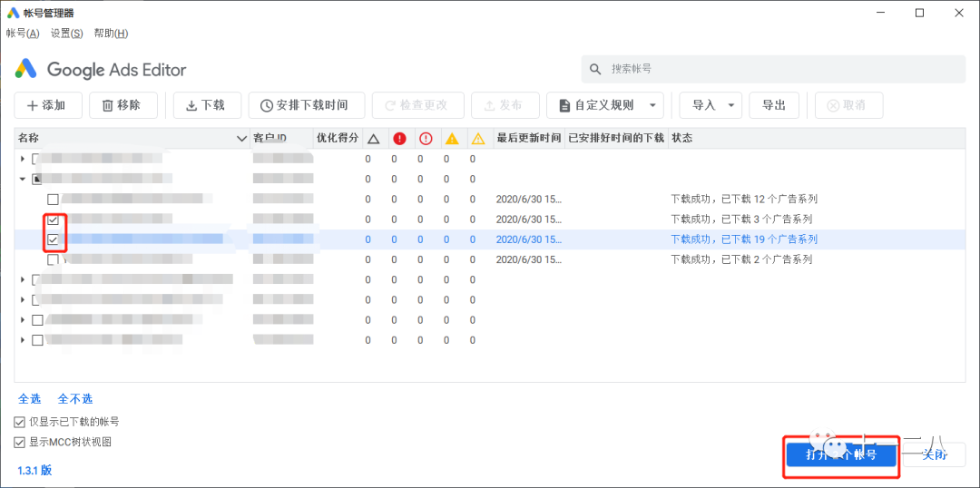Viewport: 980px width, 488px height.
Task: Click the update date in 19 个广告系列 row
Action: click(x=529, y=239)
